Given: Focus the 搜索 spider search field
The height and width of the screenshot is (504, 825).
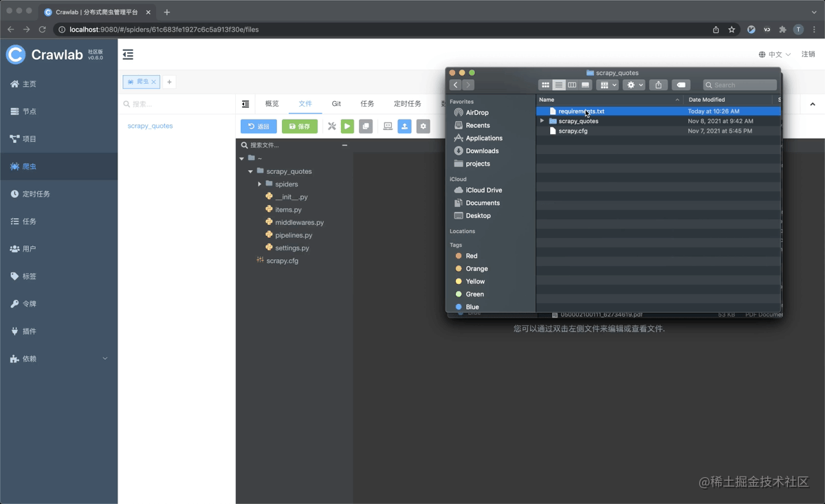Looking at the screenshot, I should [177, 104].
